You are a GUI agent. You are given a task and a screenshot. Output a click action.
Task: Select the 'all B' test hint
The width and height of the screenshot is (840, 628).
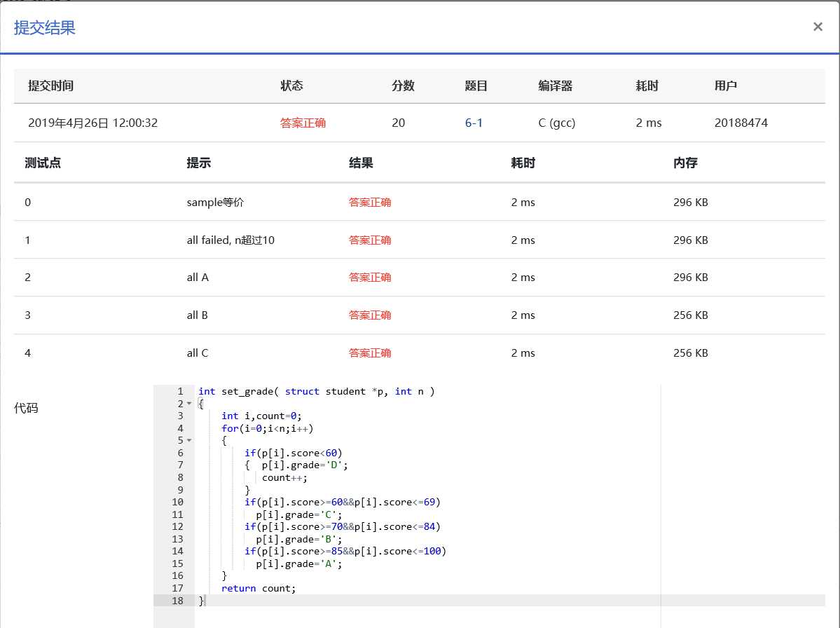coord(197,315)
